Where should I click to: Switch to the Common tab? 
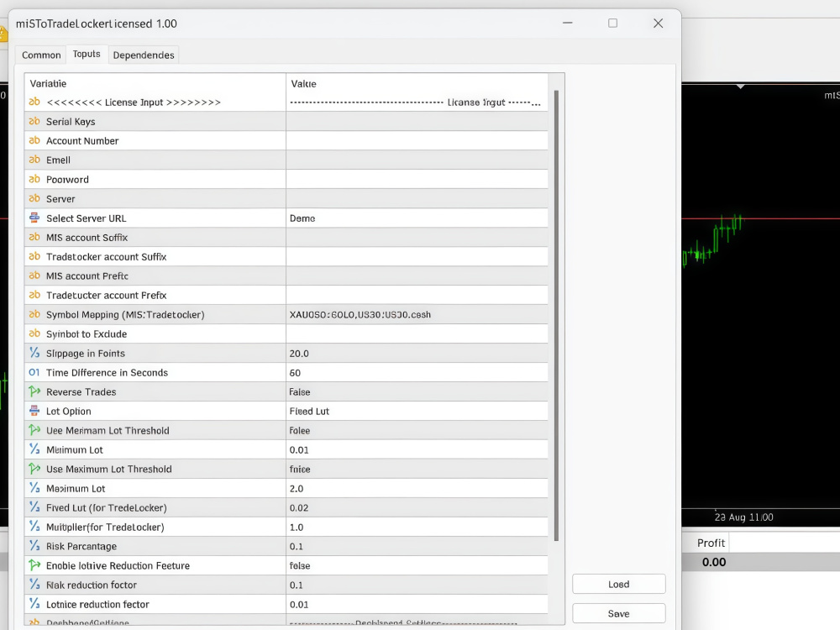41,55
